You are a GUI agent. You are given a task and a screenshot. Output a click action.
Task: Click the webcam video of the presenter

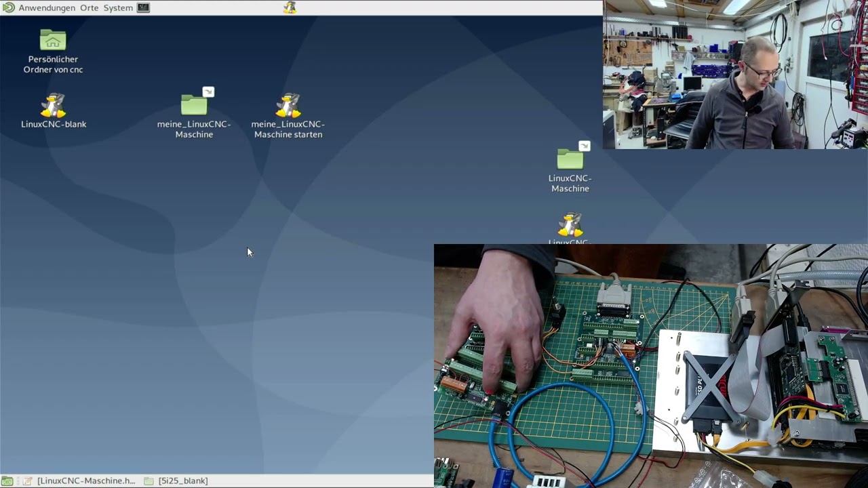[735, 75]
